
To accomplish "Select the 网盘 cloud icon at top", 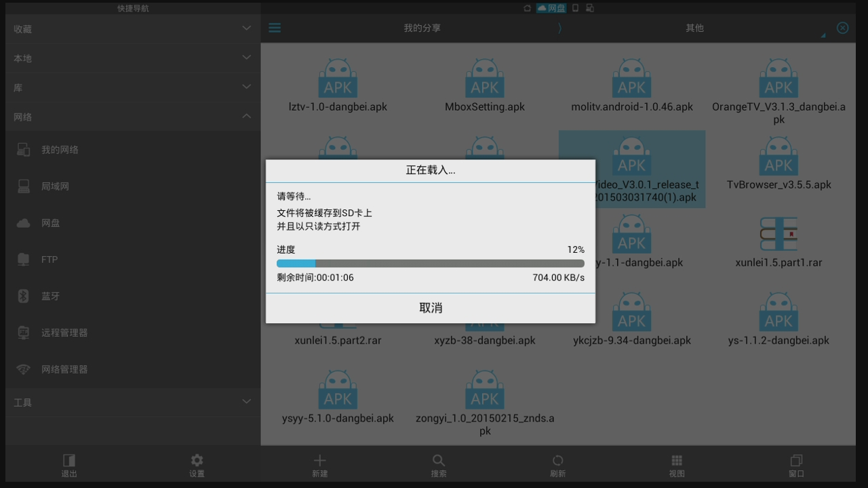I will point(551,8).
